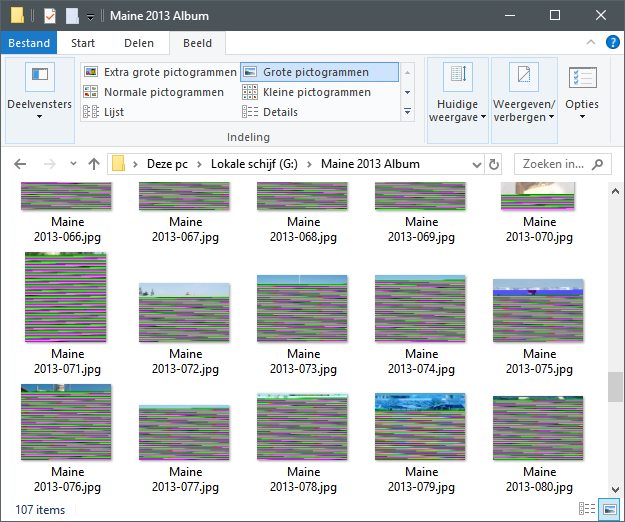Navigate to Deze pc in breadcrumb
The image size is (625, 522).
pos(167,164)
